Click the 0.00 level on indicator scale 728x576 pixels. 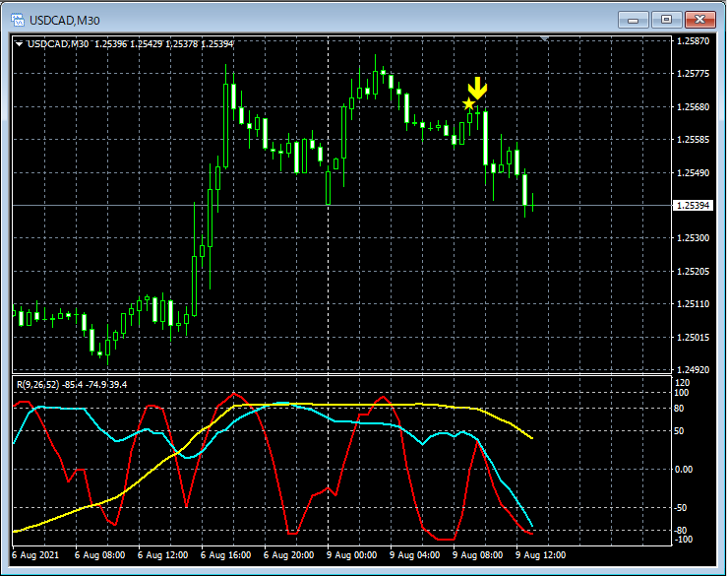(684, 469)
